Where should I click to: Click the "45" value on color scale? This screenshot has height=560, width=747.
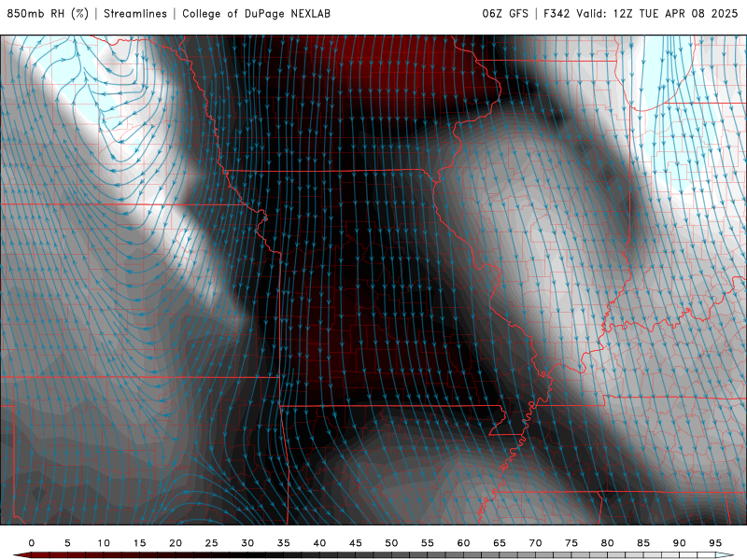(356, 543)
